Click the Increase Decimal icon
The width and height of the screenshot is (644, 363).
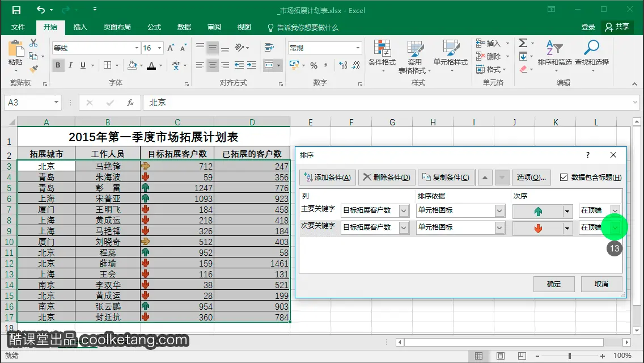click(x=343, y=65)
